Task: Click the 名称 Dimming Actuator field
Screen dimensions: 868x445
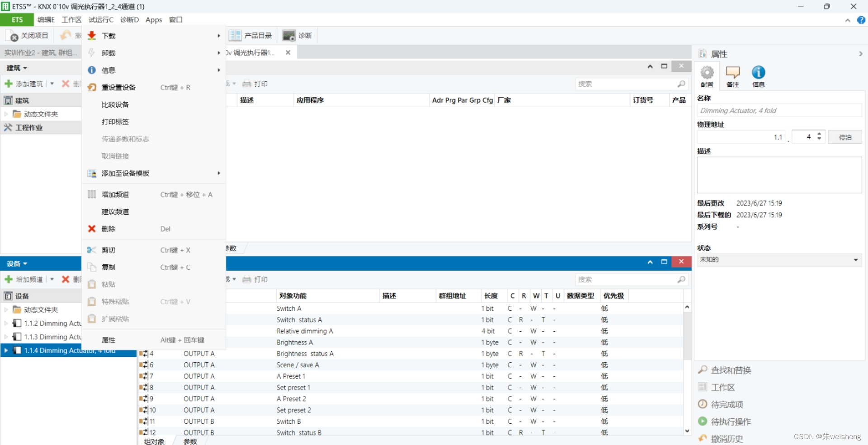Action: tap(779, 111)
